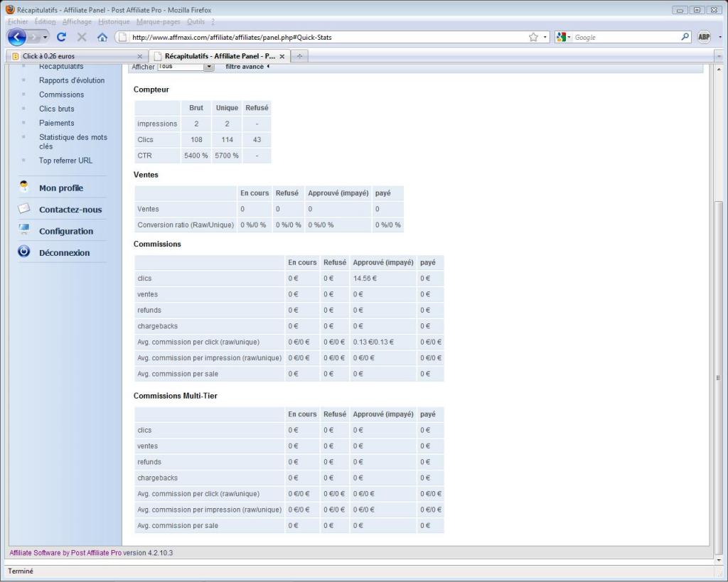The height and width of the screenshot is (582, 728).
Task: Click the scrollbar up arrow
Action: [719, 69]
